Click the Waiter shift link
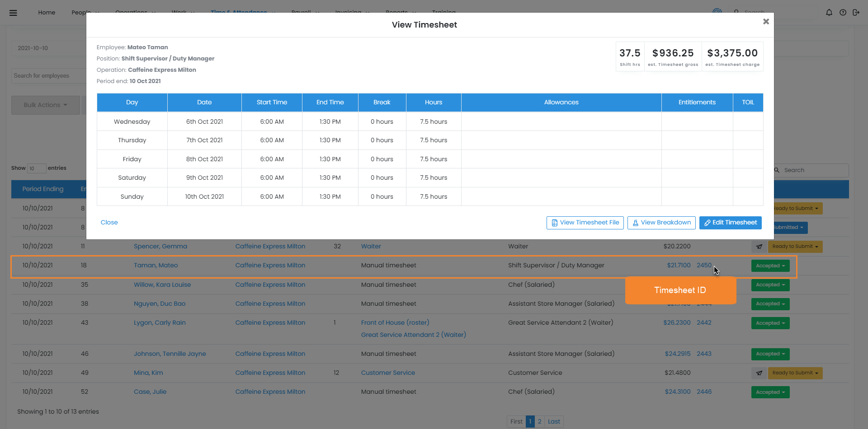Screen dimensions: 868x429 [x=371, y=246]
